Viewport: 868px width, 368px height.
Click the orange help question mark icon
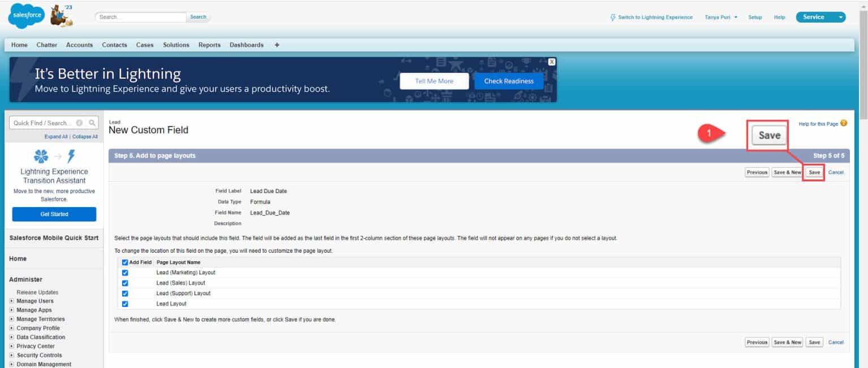click(844, 124)
